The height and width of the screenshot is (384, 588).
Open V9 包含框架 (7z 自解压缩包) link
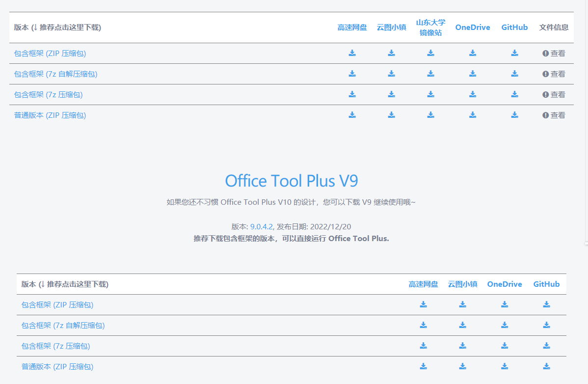coord(63,325)
